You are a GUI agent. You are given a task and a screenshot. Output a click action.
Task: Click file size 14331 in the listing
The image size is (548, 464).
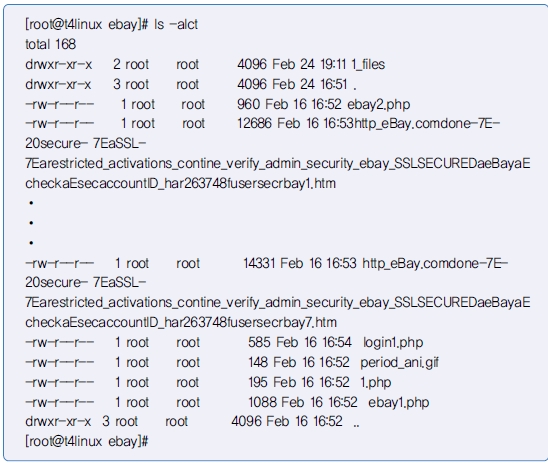pos(259,263)
